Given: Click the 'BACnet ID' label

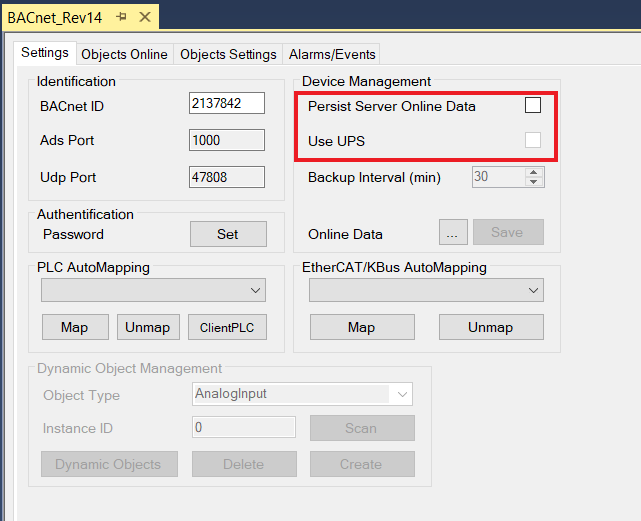Looking at the screenshot, I should coord(72,106).
